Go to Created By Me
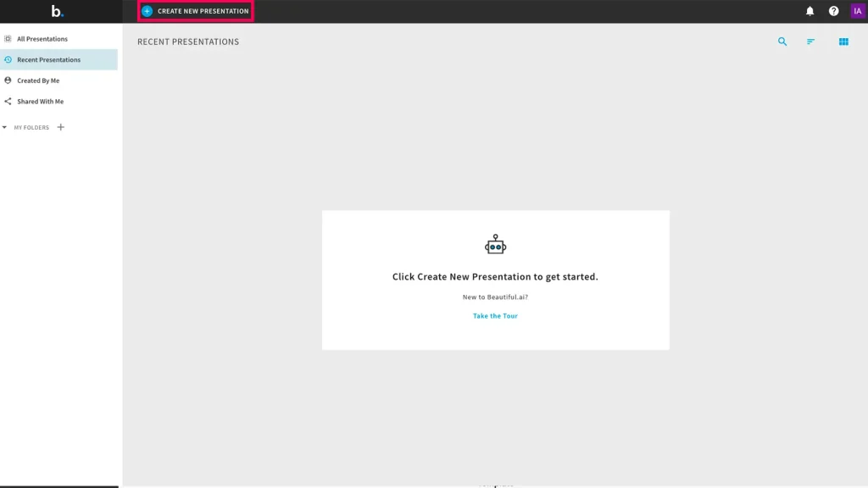This screenshot has width=868, height=488. click(40, 80)
